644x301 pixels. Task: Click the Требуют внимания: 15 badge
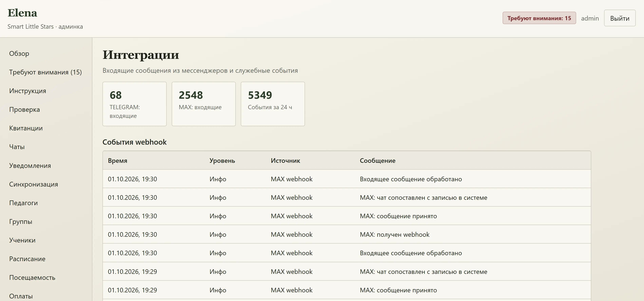(x=539, y=18)
